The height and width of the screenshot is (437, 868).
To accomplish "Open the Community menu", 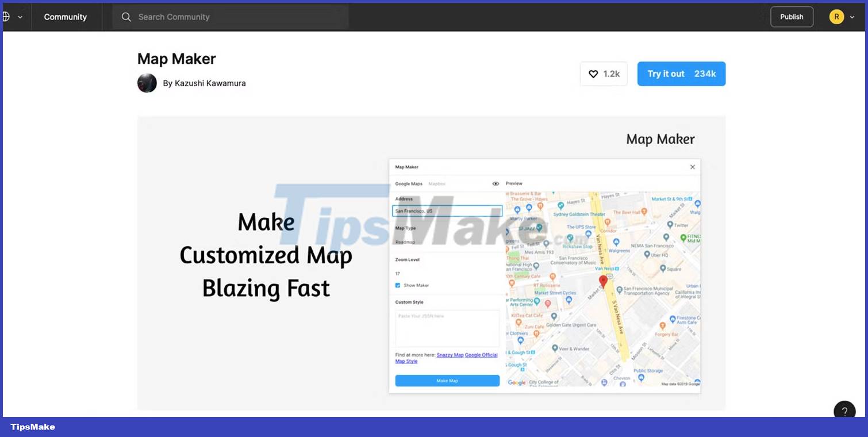I will (x=66, y=17).
